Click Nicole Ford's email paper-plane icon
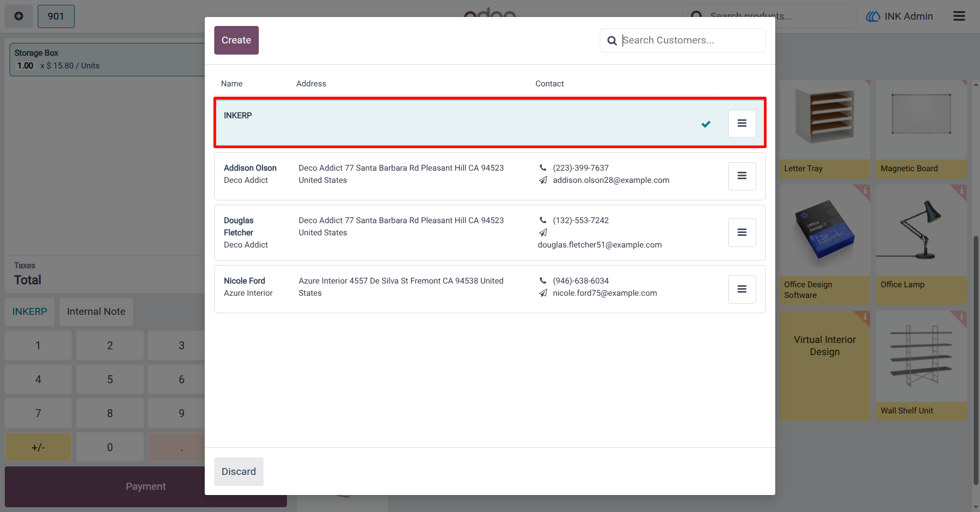The image size is (980, 512). [543, 293]
